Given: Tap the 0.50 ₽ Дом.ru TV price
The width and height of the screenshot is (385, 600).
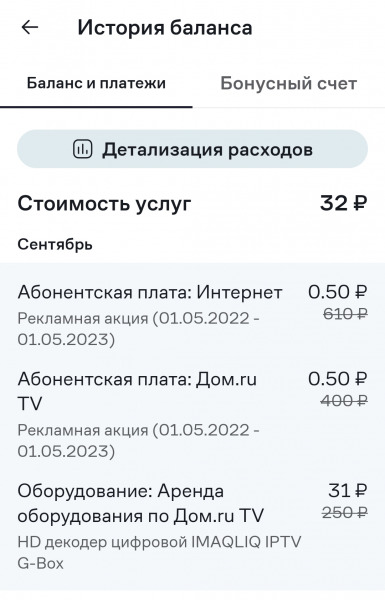Looking at the screenshot, I should [338, 379].
